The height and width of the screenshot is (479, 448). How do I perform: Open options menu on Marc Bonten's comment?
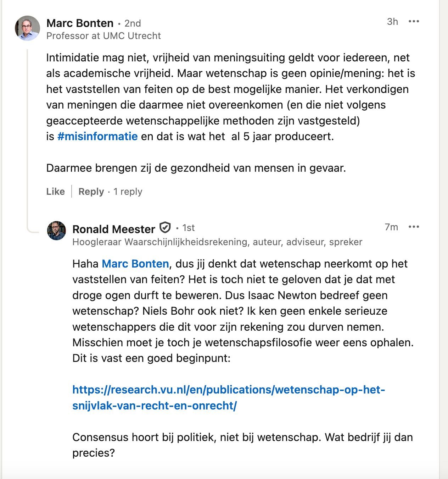click(x=414, y=22)
